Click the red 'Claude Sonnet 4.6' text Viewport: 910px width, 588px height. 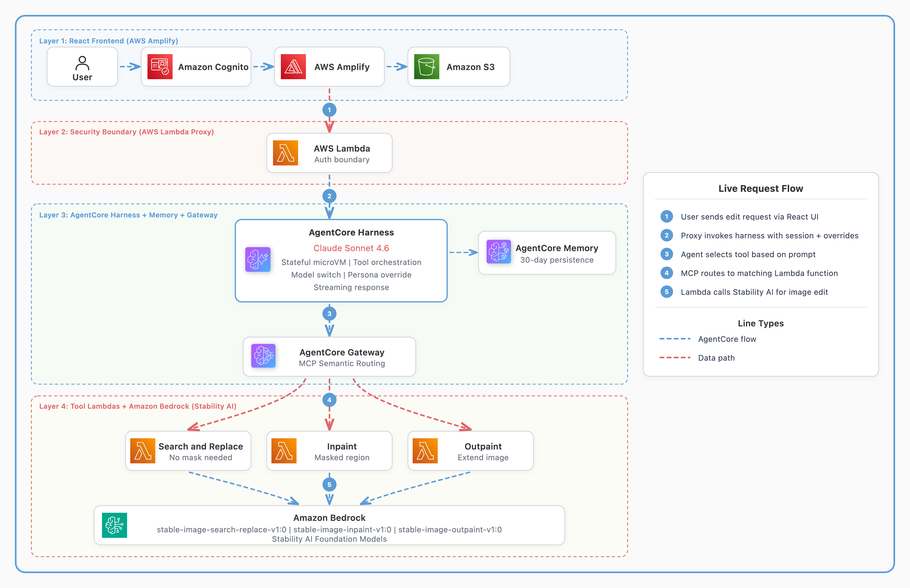[351, 248]
